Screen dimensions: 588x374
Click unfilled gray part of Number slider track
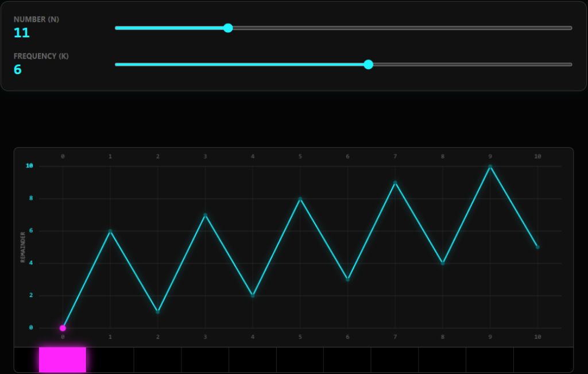pos(402,28)
